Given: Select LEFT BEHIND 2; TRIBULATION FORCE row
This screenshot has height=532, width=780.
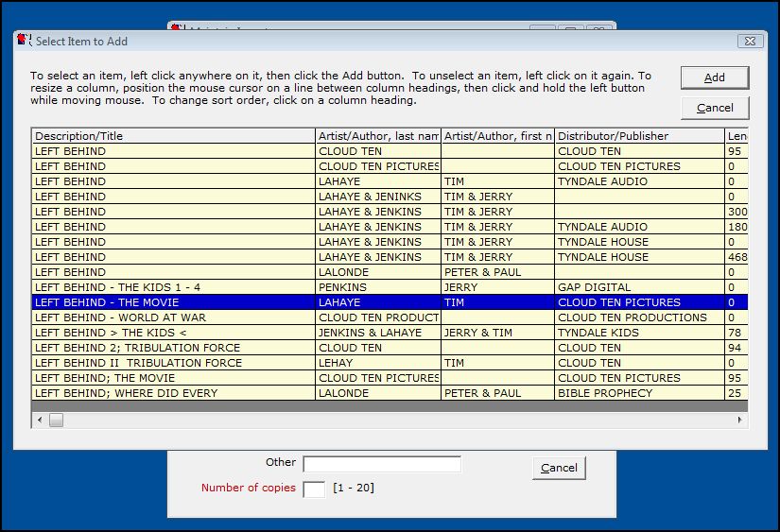Looking at the screenshot, I should point(390,348).
